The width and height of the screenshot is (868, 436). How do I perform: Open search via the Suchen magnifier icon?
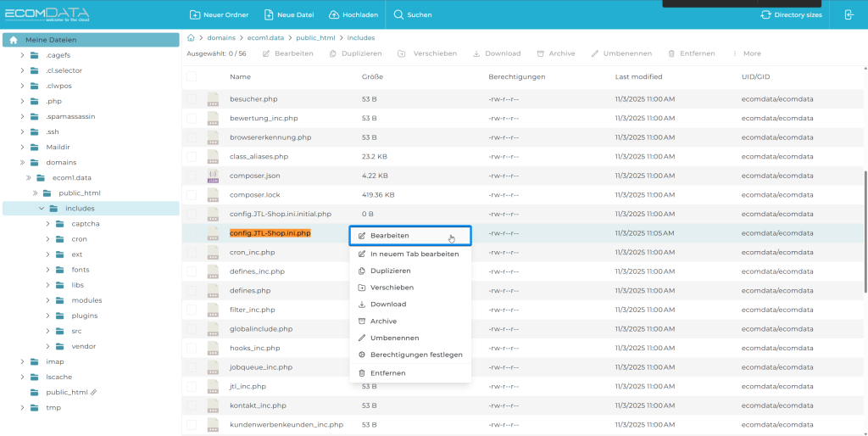click(398, 14)
